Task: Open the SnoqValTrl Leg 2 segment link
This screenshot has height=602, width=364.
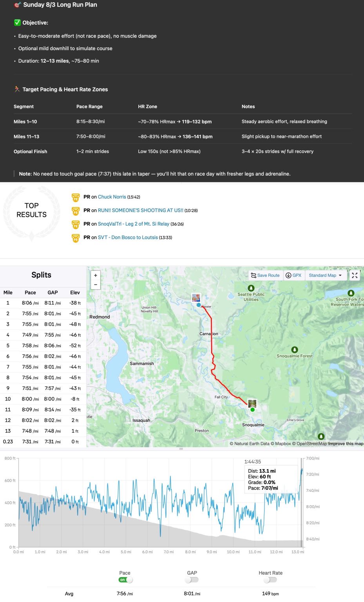Action: click(133, 224)
